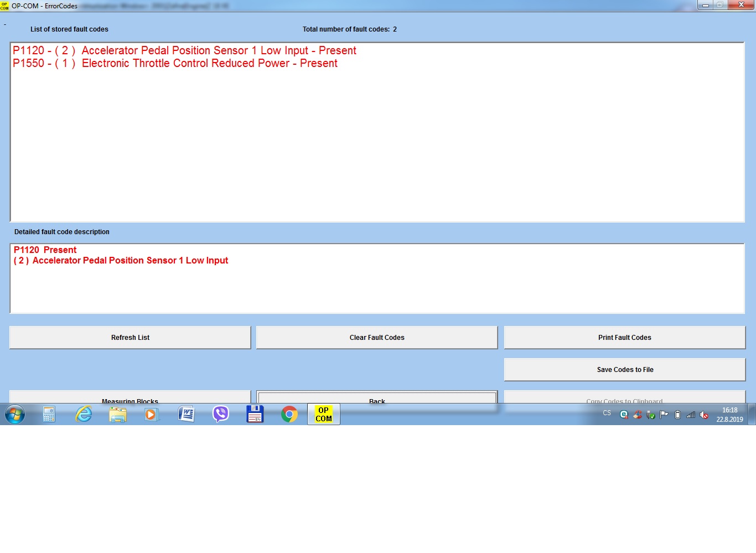Open Windows Explorer folder icon

pyautogui.click(x=118, y=414)
